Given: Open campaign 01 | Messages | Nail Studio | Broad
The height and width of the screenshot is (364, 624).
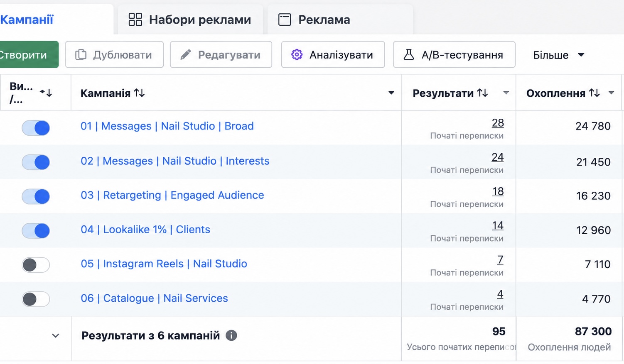Looking at the screenshot, I should 167,126.
